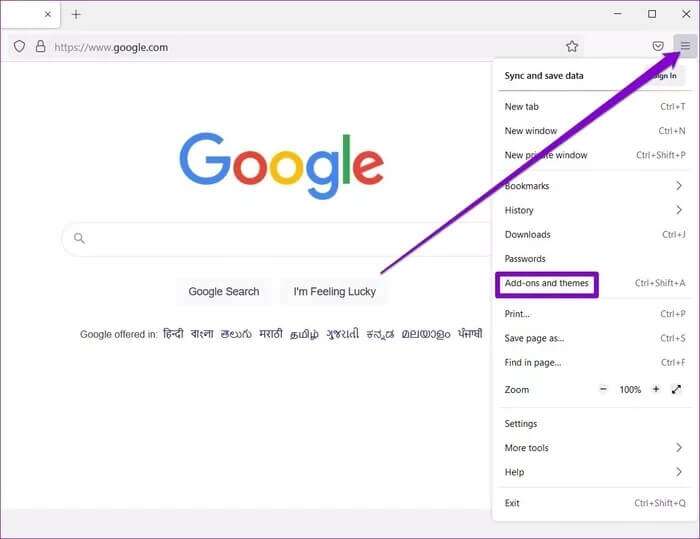This screenshot has height=539, width=700.
Task: Select New tab menu item
Action: click(595, 106)
